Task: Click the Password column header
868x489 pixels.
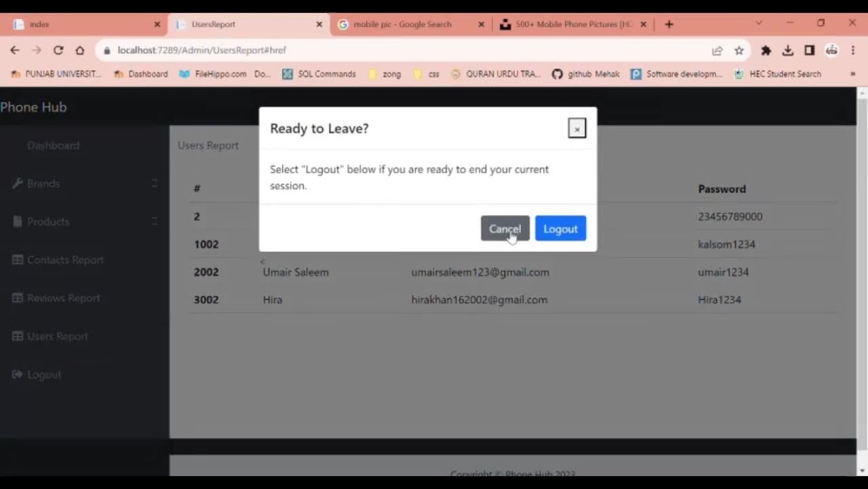Action: coord(722,188)
